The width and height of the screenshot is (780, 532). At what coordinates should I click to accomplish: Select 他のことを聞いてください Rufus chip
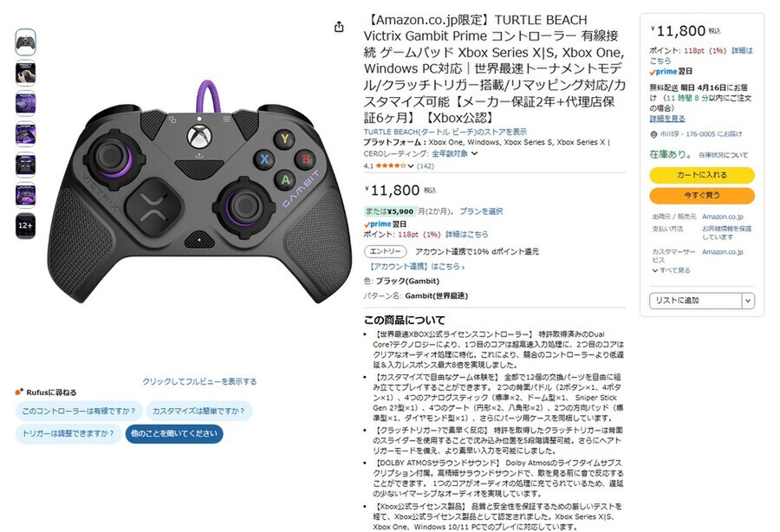tap(174, 433)
